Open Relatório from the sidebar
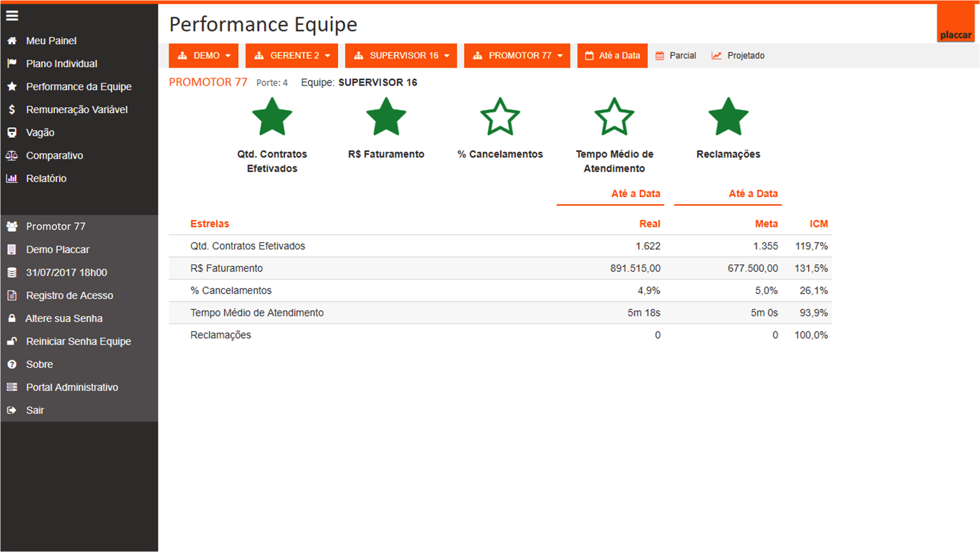 46,178
